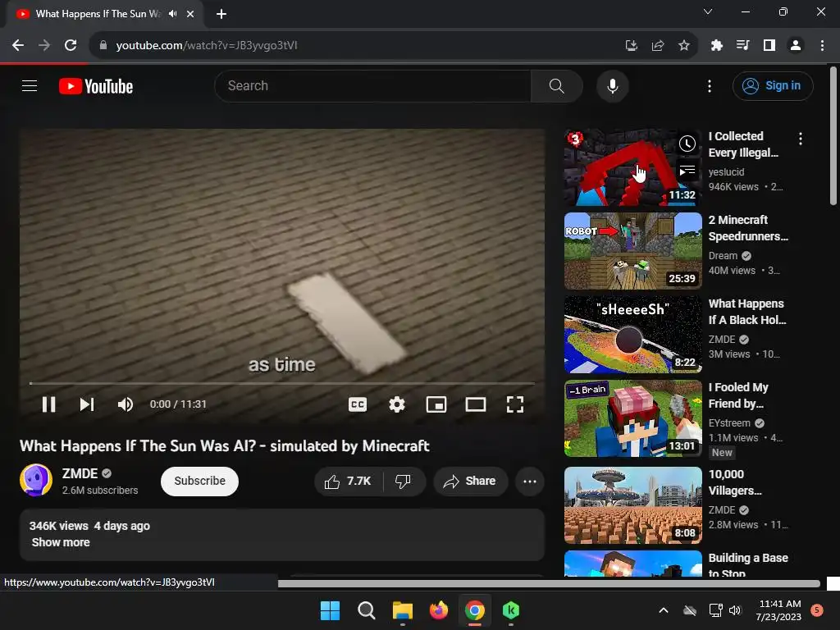The height and width of the screenshot is (630, 840).
Task: Open Windows taskbar search
Action: click(x=367, y=610)
